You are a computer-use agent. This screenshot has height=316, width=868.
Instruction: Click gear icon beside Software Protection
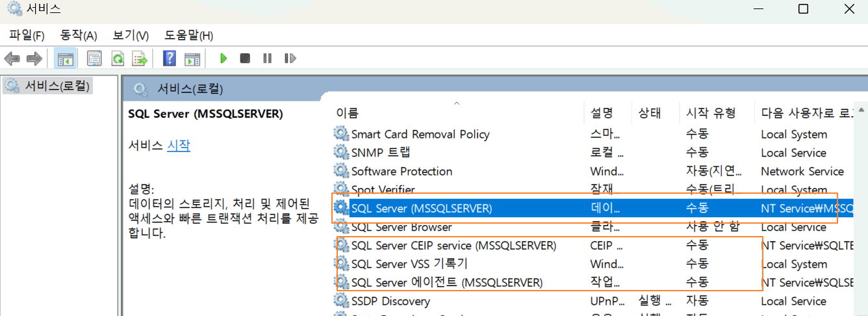(341, 171)
